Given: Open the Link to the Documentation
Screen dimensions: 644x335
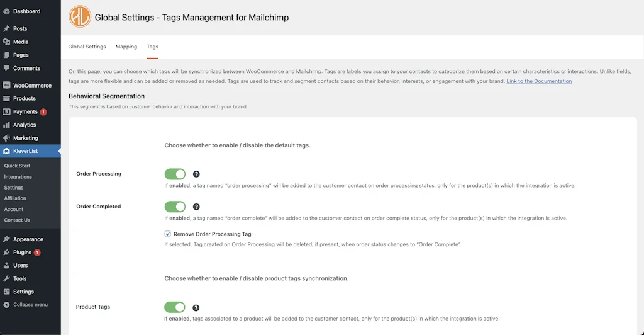Looking at the screenshot, I should point(539,81).
